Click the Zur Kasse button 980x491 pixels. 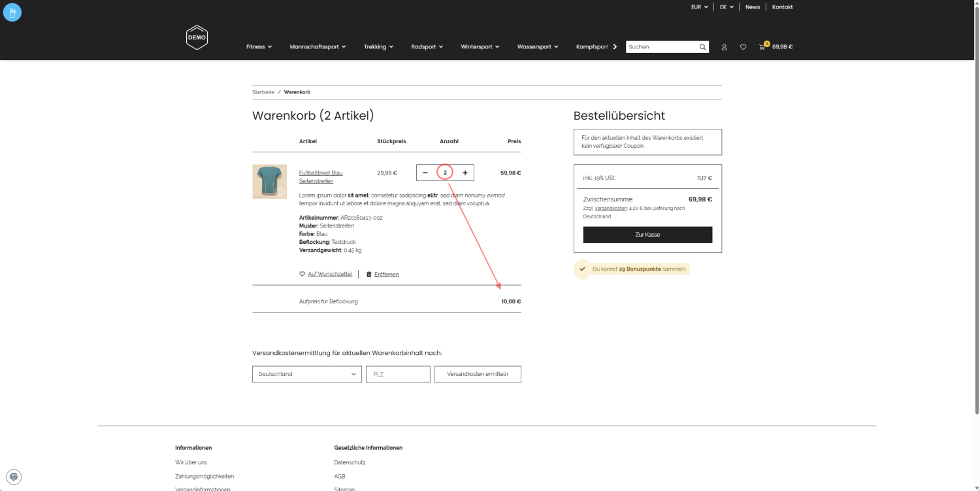click(x=647, y=234)
